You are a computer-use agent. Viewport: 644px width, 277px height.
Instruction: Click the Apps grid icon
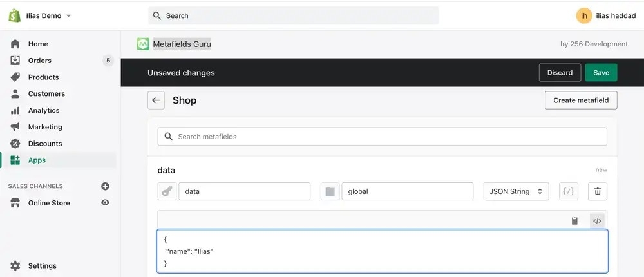click(x=15, y=160)
